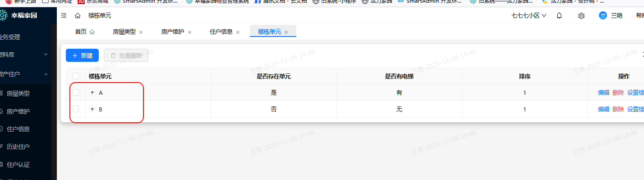
Task: Close the 楼栋单元 tab
Action: click(x=286, y=32)
